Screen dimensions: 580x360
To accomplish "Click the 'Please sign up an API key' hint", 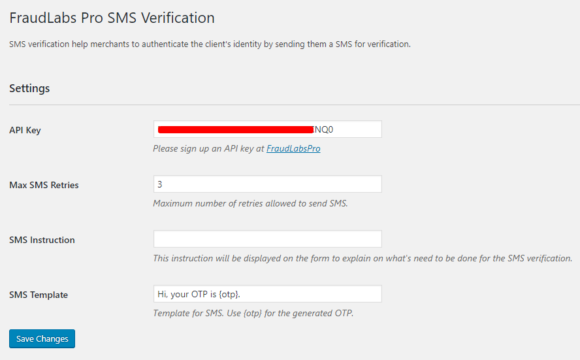I will pos(237,149).
